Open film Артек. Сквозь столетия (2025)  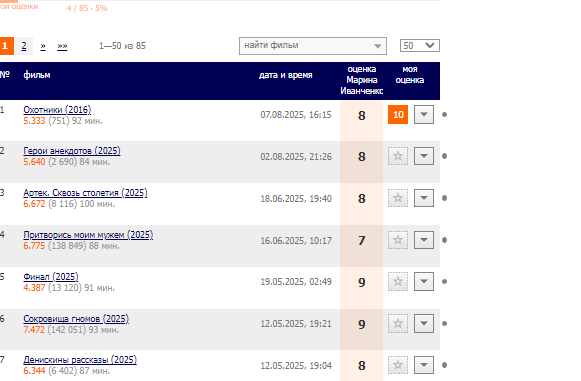(x=85, y=193)
